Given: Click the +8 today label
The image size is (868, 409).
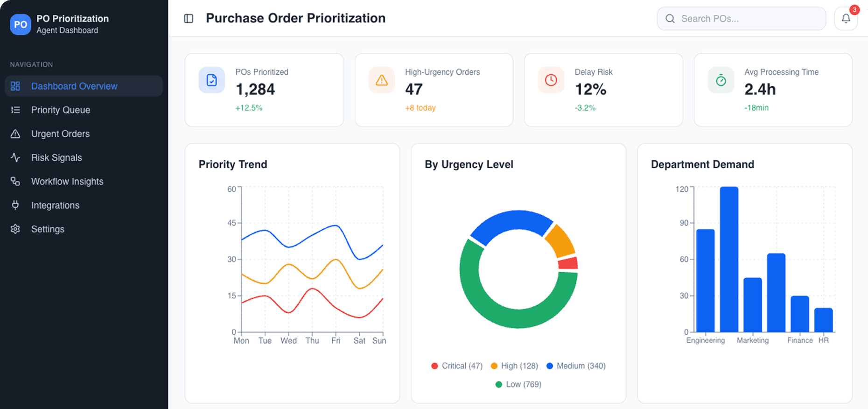Looking at the screenshot, I should click(420, 108).
